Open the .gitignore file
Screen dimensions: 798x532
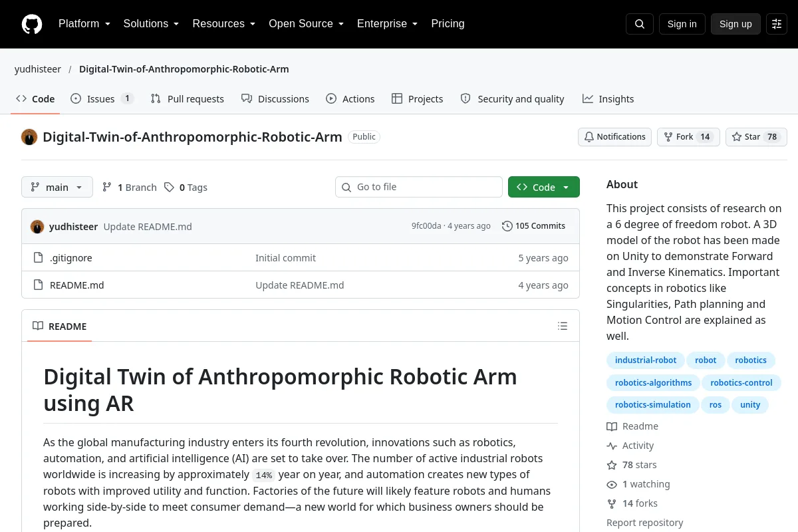pyautogui.click(x=71, y=258)
